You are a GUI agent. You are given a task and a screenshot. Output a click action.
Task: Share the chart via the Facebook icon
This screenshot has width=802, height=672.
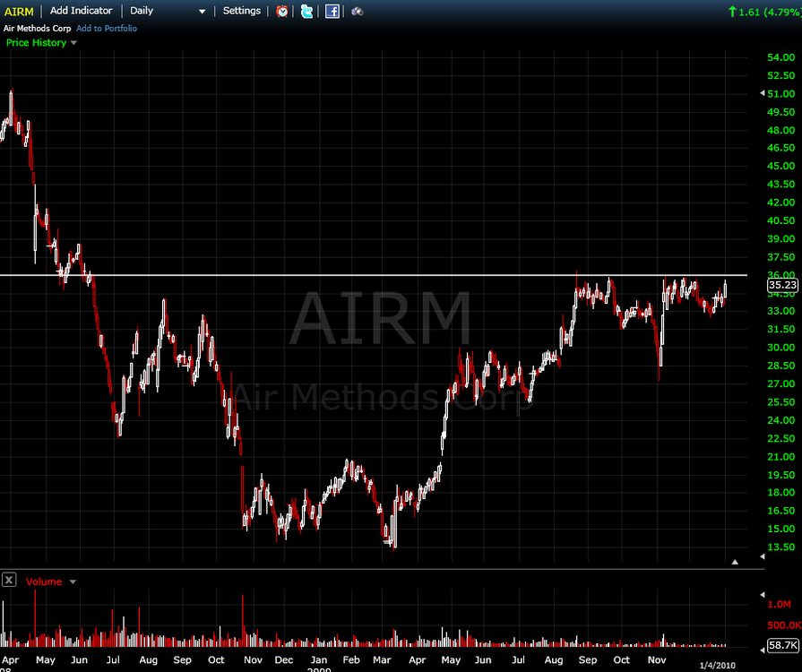[x=332, y=12]
